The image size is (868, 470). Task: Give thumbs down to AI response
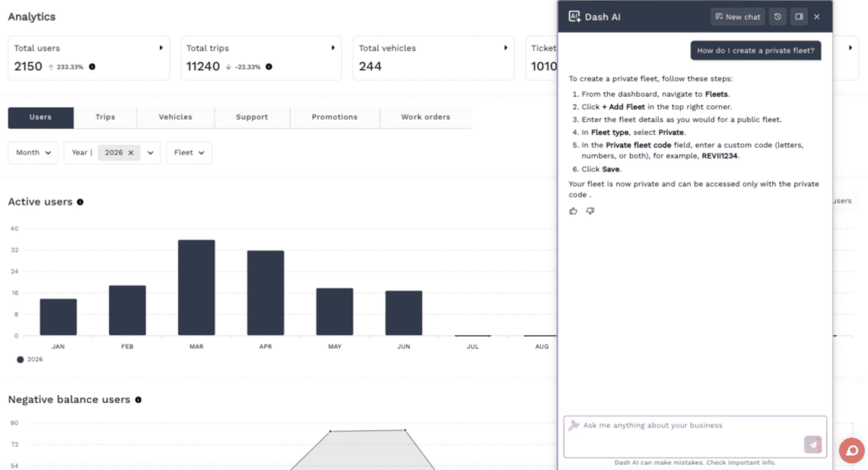point(590,211)
